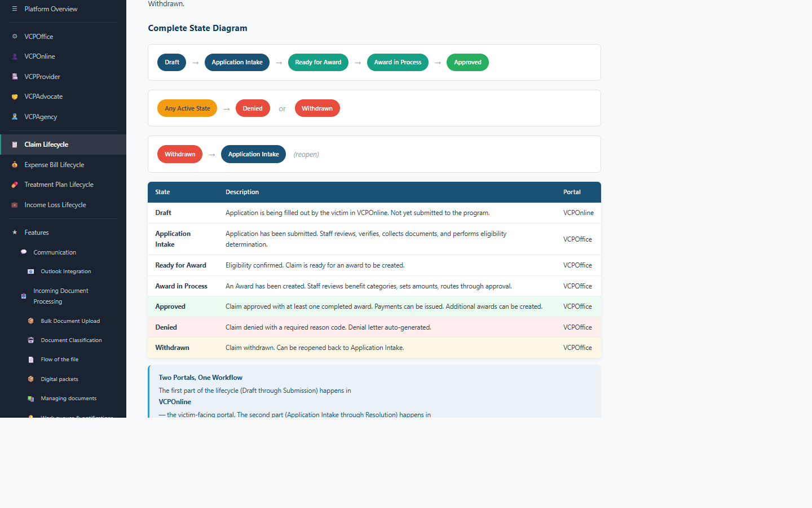Expand the Communication sub-section
Screen dimensions: 812x508
(x=55, y=252)
